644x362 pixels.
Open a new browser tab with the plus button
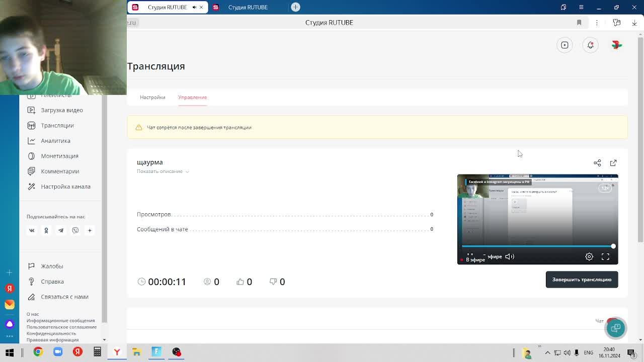click(296, 7)
